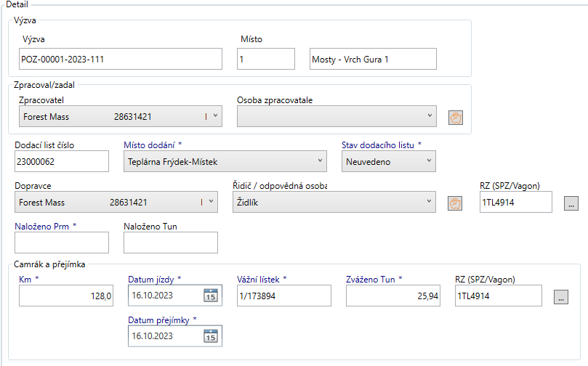The image size is (588, 366).
Task: Open calendar picker for Datum jízdy
Action: point(210,296)
